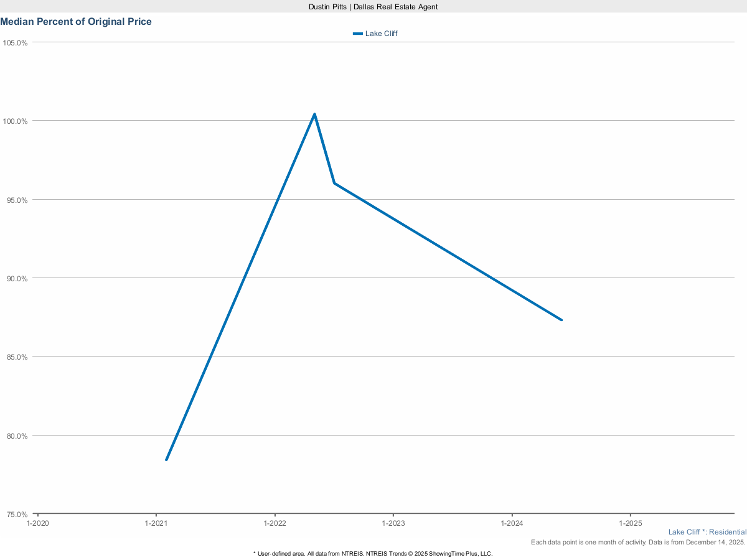Click the line's final point near 87%
747x560 pixels.
click(x=561, y=320)
